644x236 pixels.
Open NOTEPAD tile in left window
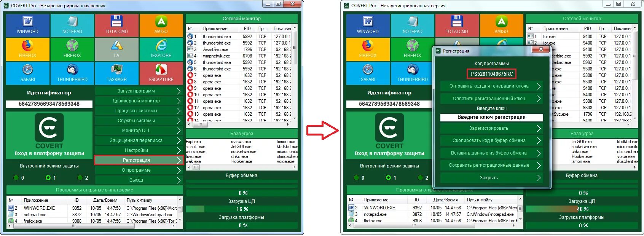pos(72,26)
